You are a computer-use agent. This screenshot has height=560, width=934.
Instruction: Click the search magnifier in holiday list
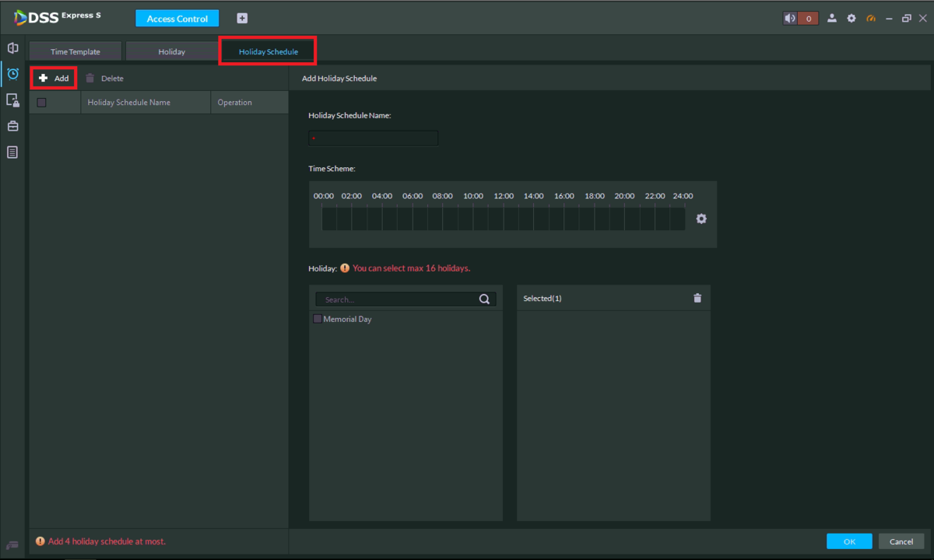[x=484, y=299]
